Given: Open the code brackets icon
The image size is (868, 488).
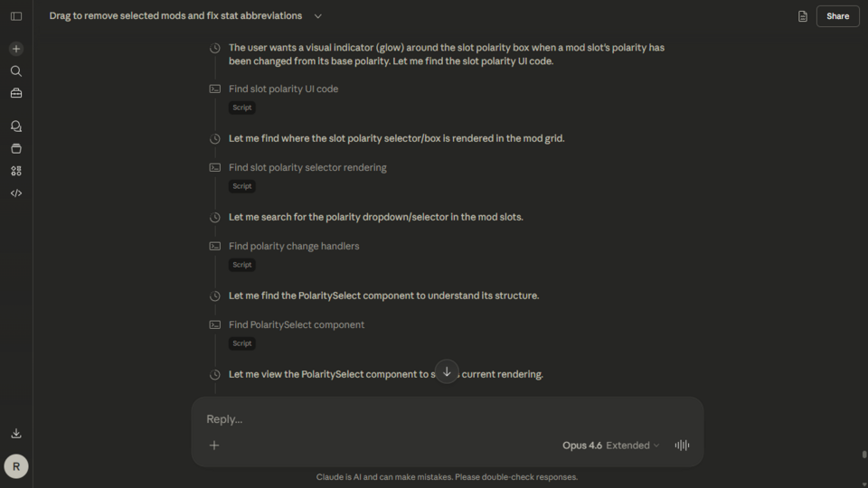Looking at the screenshot, I should click(x=16, y=193).
